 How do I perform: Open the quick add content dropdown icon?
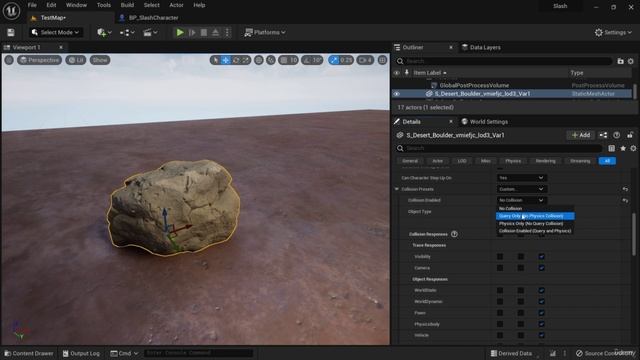pyautogui.click(x=104, y=32)
